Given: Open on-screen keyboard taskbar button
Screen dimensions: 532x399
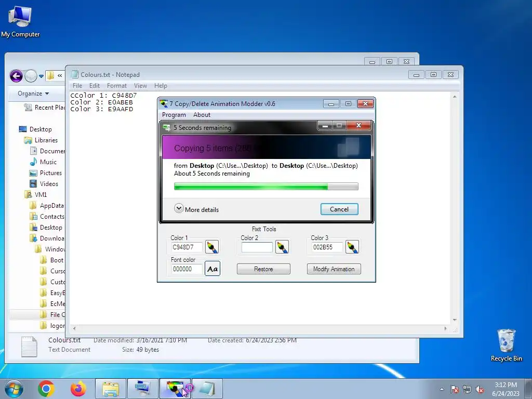Looking at the screenshot, I should tap(143, 389).
